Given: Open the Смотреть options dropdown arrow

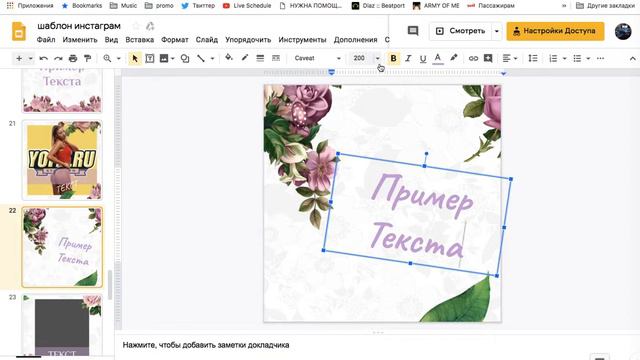Looking at the screenshot, I should [497, 31].
